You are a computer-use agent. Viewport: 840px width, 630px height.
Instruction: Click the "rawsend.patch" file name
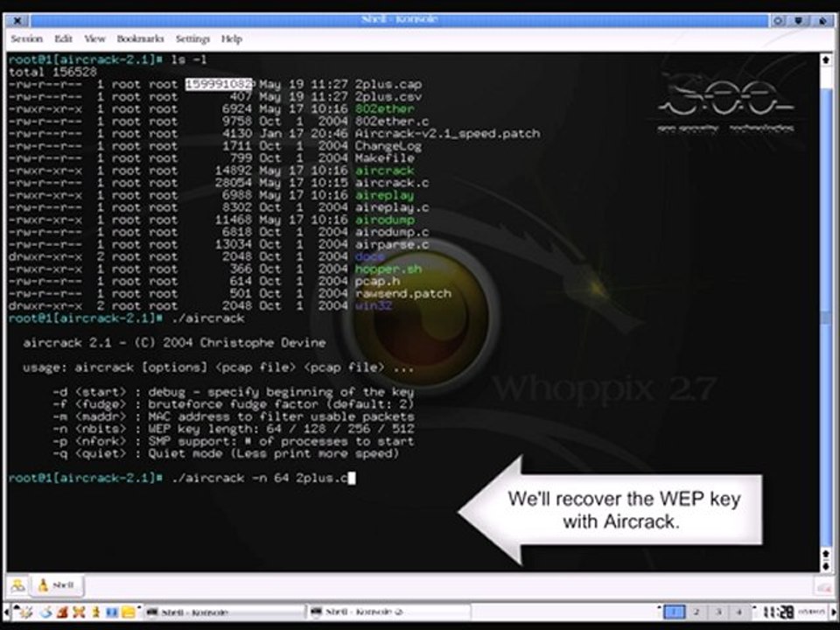pos(402,294)
